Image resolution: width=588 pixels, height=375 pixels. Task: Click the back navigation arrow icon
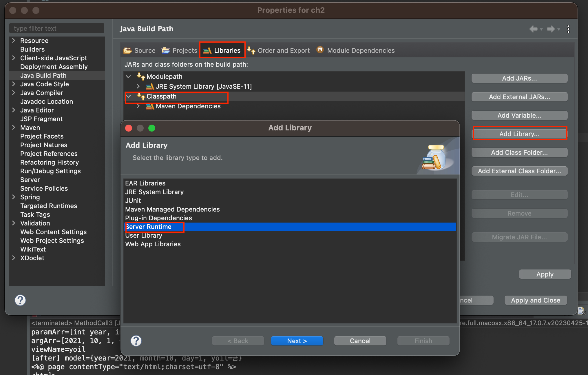[533, 29]
